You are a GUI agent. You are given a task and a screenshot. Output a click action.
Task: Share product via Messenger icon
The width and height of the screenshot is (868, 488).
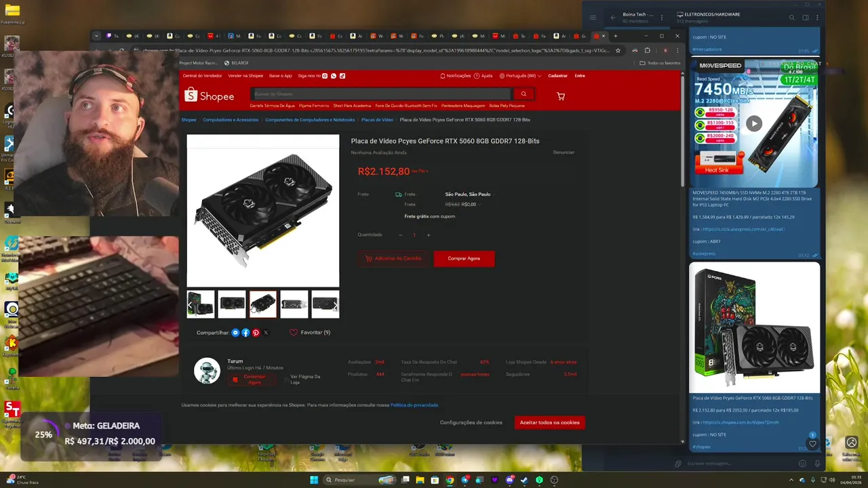pos(235,333)
